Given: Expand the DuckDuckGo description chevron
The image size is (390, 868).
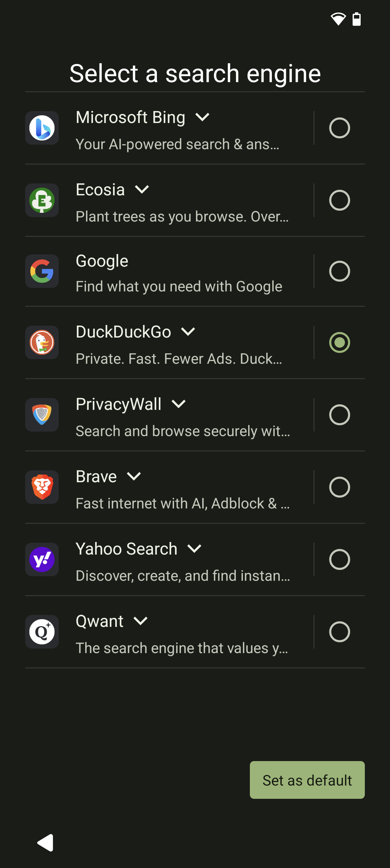Looking at the screenshot, I should pos(188,332).
